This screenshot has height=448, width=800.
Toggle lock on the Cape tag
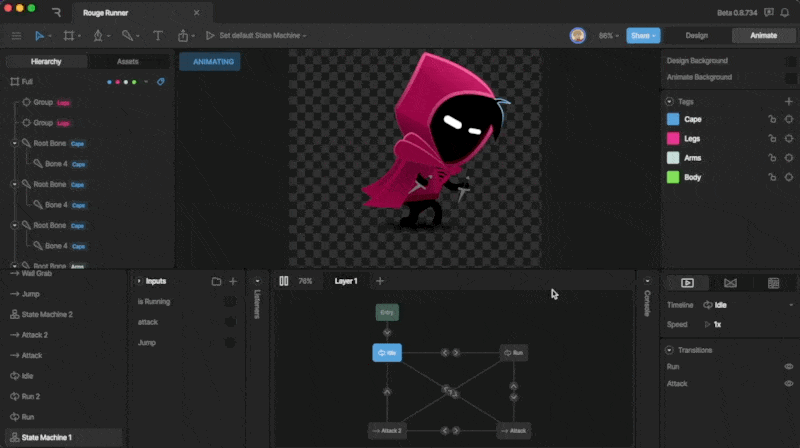coord(771,119)
